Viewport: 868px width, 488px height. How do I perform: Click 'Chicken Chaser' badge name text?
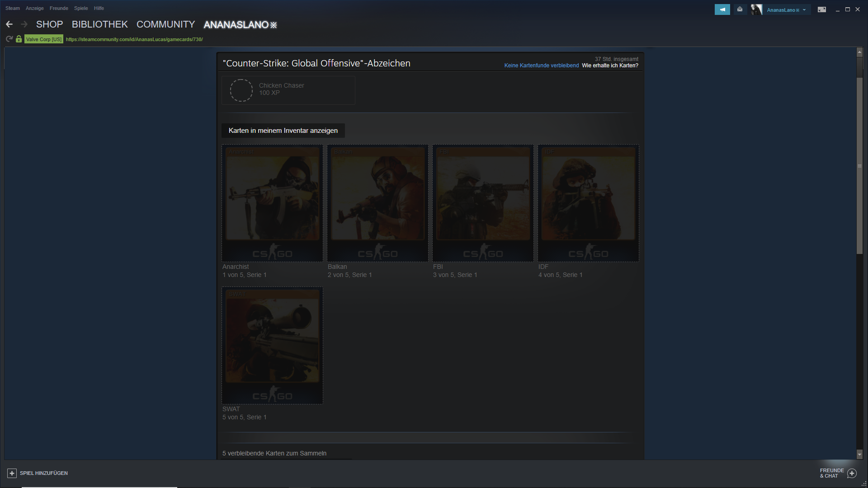coord(281,85)
